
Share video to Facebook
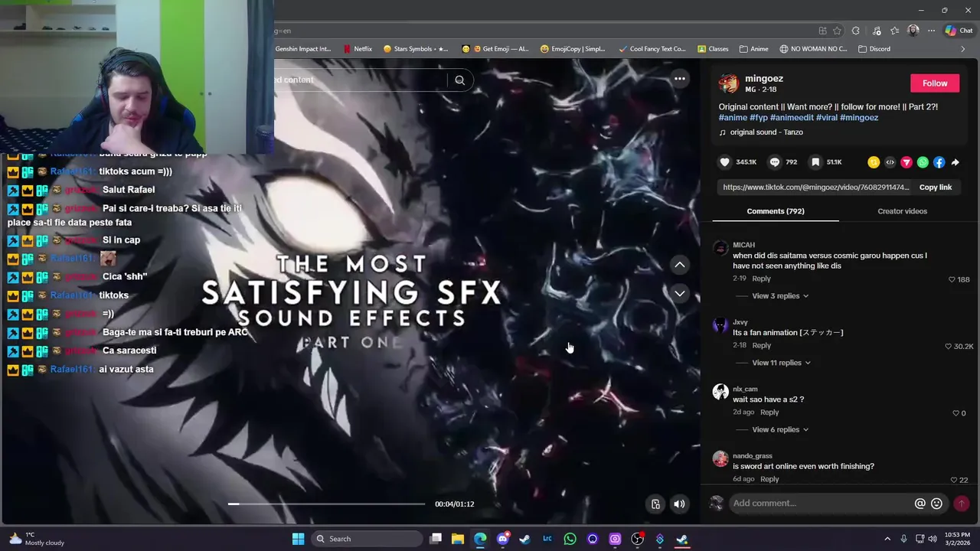[x=939, y=162]
